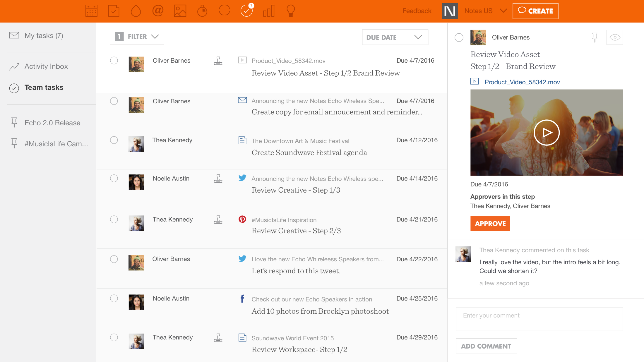Open 'Add 10 photos from Brooklyn photoshoot' task
The height and width of the screenshot is (362, 644).
tap(320, 311)
